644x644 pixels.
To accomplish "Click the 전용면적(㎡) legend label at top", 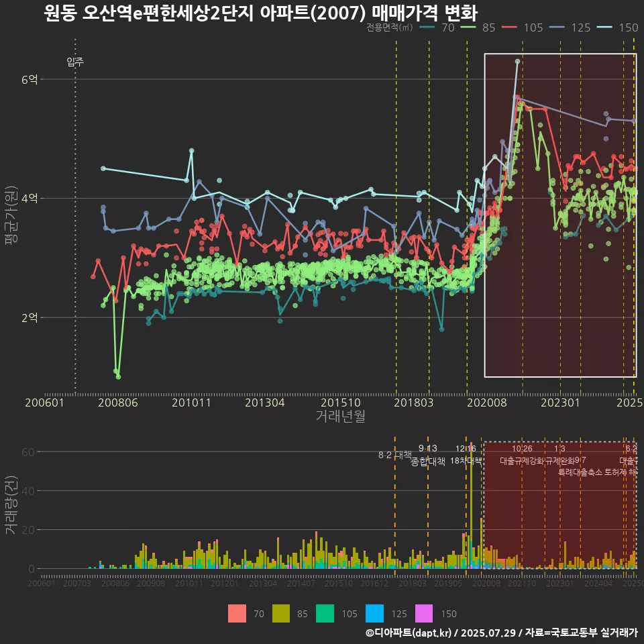I will tap(389, 28).
